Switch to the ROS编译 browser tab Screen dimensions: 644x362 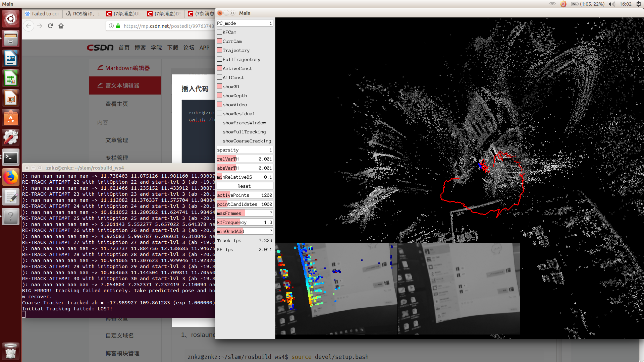click(83, 14)
